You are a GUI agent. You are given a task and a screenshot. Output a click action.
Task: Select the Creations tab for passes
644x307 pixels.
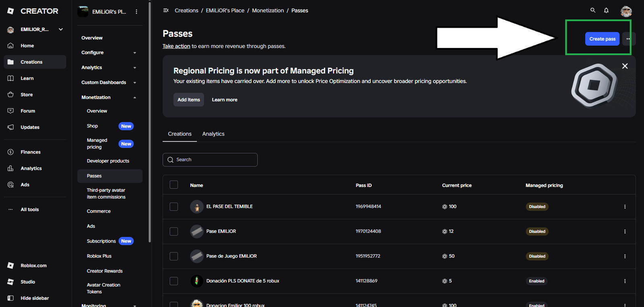pyautogui.click(x=180, y=134)
